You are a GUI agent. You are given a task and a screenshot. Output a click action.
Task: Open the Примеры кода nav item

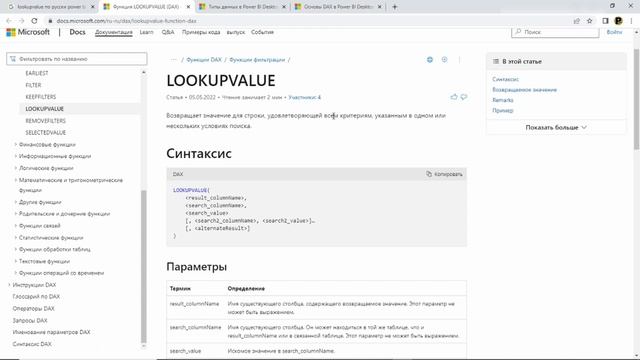click(x=201, y=32)
